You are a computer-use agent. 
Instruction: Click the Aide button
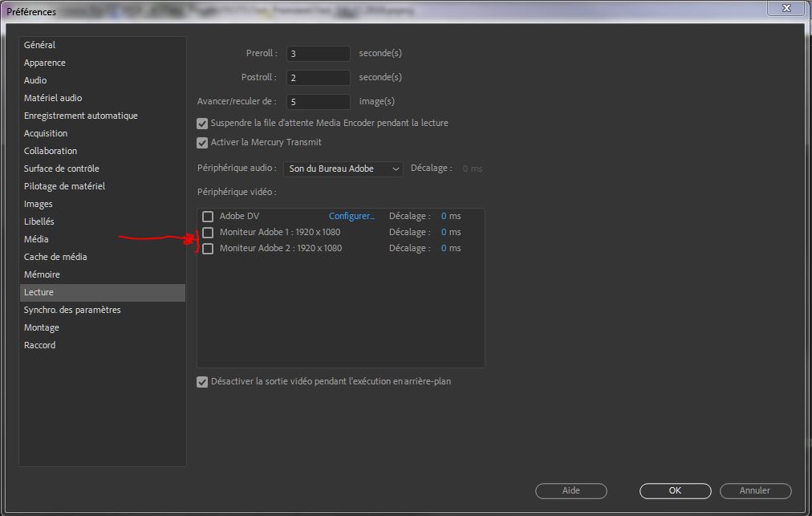tap(570, 490)
